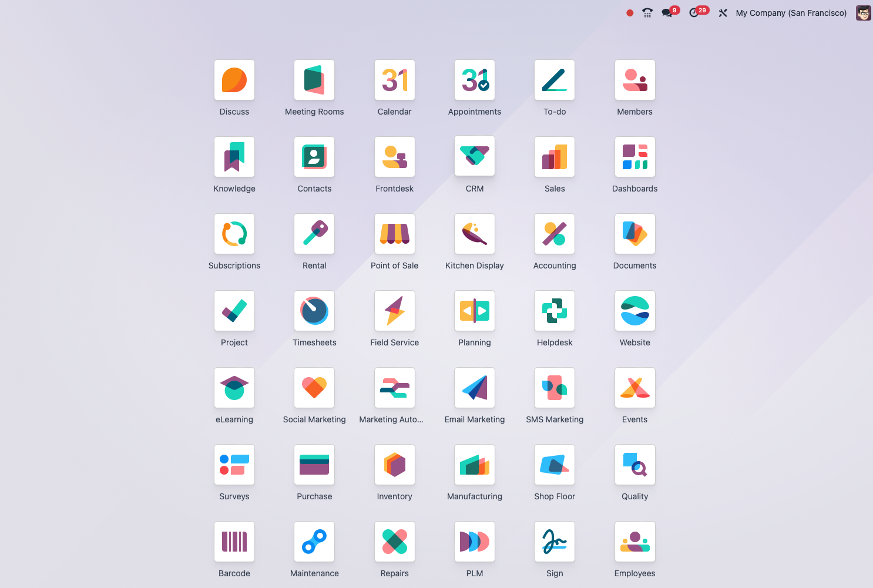This screenshot has width=873, height=588.
Task: Open the Discuss app
Action: (234, 80)
